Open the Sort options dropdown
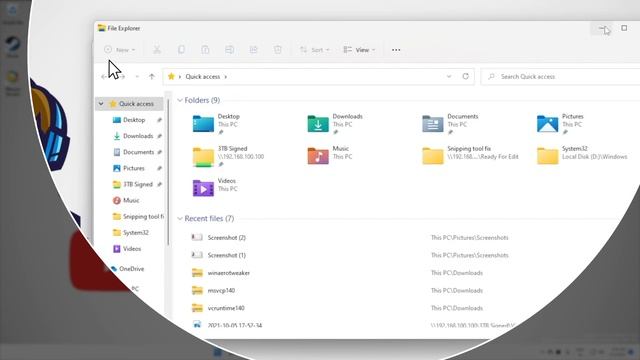The image size is (640, 360). pyautogui.click(x=315, y=50)
